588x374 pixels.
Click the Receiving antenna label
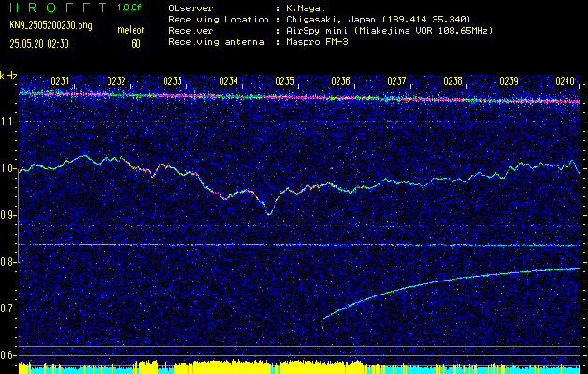pyautogui.click(x=216, y=42)
